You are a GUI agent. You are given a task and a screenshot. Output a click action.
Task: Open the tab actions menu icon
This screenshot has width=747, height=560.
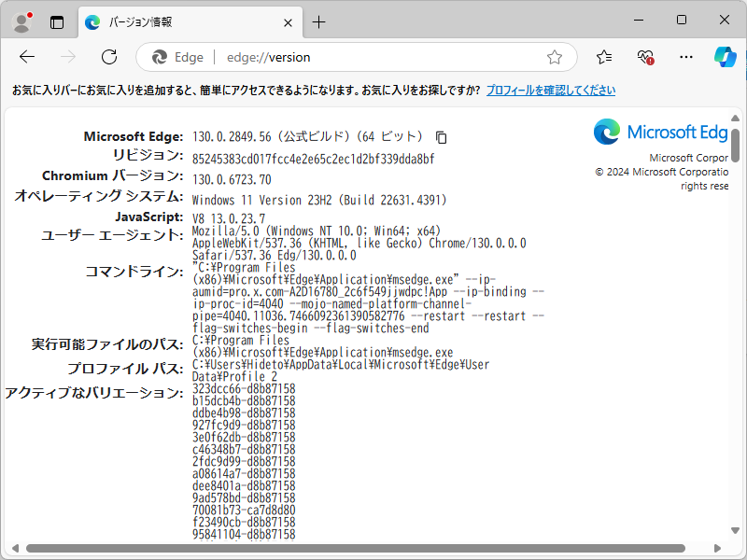point(58,21)
